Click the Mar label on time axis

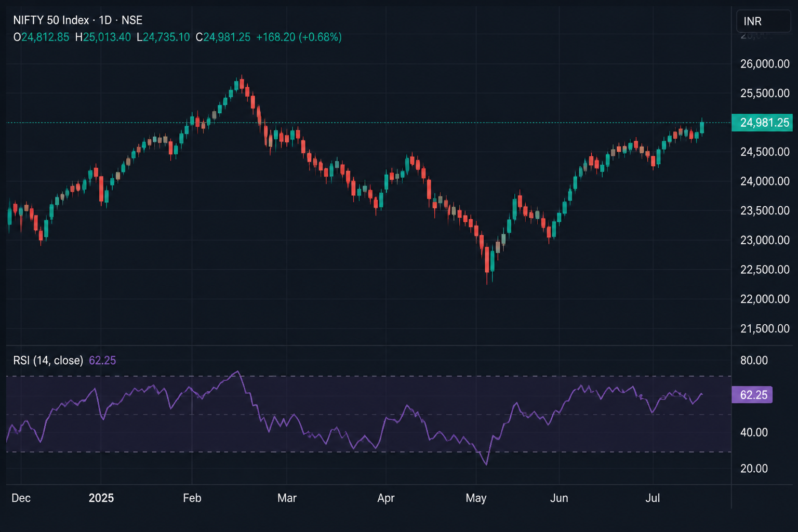[287, 498]
